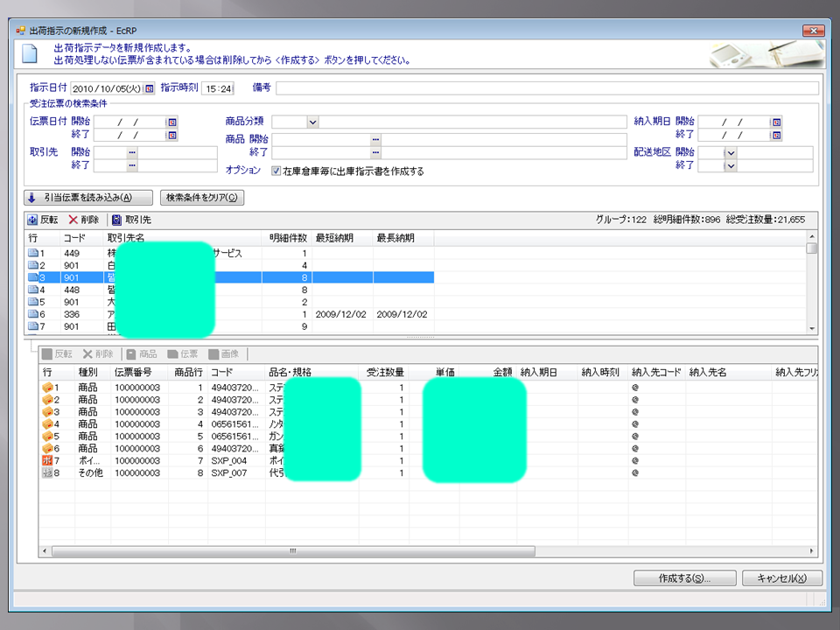Click the 商品 icon in the detail toolbar
The image size is (840, 630).
click(130, 353)
